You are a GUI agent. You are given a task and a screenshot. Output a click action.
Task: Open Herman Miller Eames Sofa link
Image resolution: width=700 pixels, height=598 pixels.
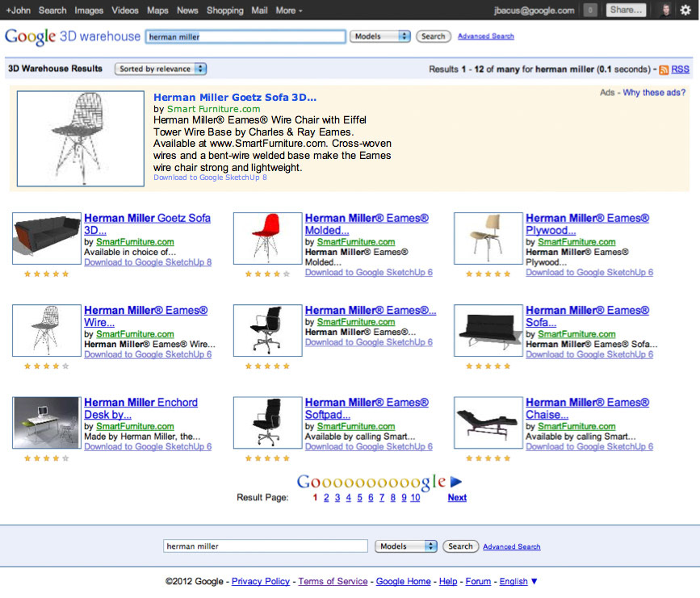point(587,316)
